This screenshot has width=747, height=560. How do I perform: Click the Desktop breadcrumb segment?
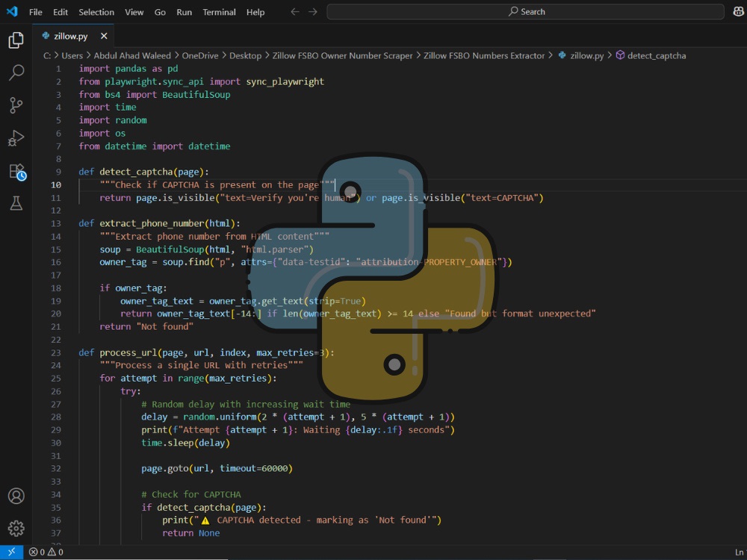245,55
